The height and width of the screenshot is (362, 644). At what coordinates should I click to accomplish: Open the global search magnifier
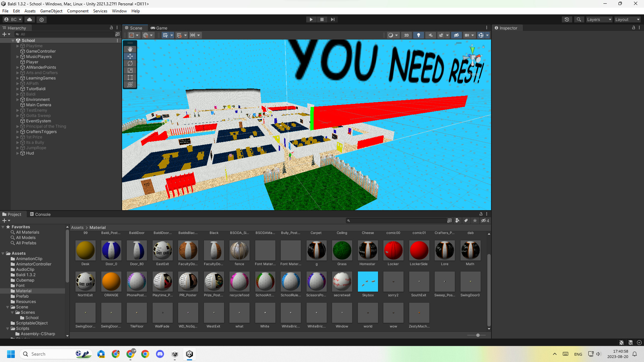tap(579, 19)
